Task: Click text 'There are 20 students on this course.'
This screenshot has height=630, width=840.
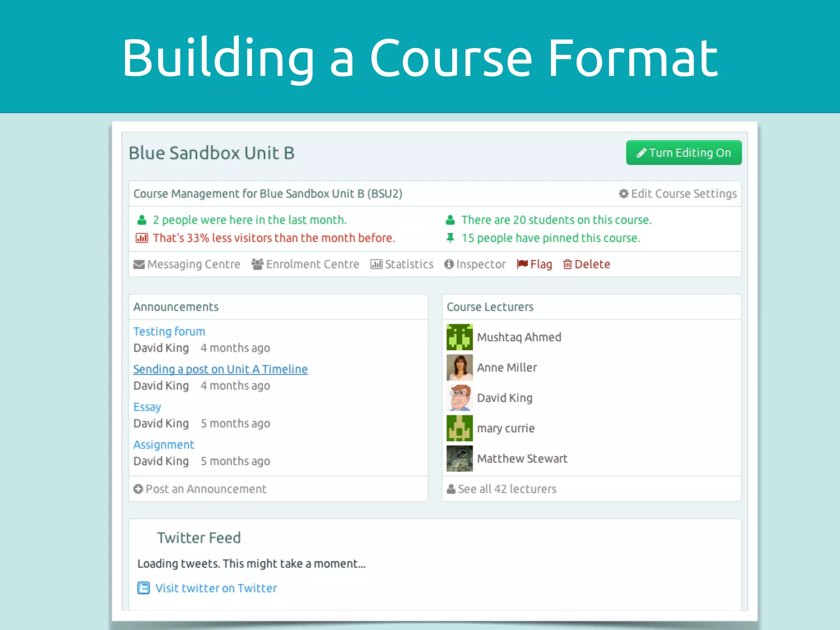Action: [557, 220]
